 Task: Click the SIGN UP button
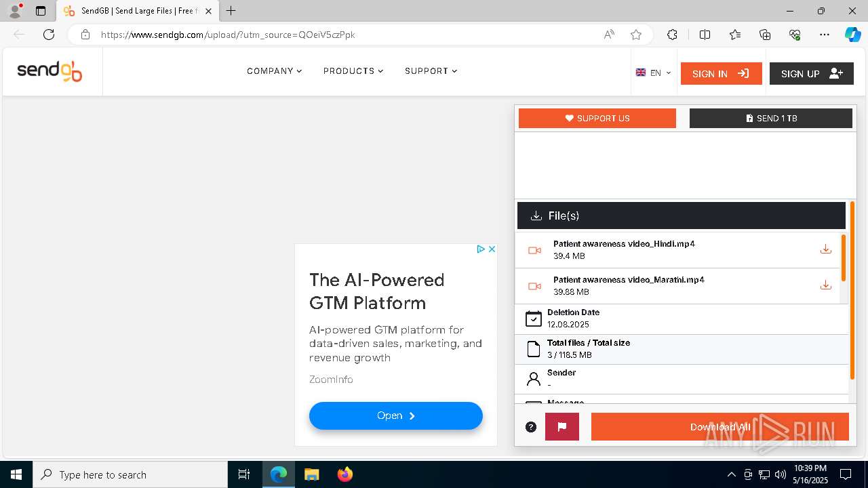click(x=812, y=73)
